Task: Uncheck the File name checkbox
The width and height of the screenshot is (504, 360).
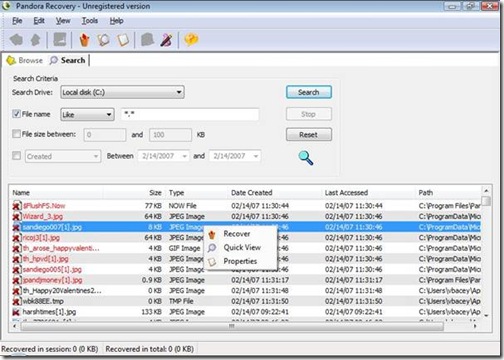Action: tap(16, 114)
